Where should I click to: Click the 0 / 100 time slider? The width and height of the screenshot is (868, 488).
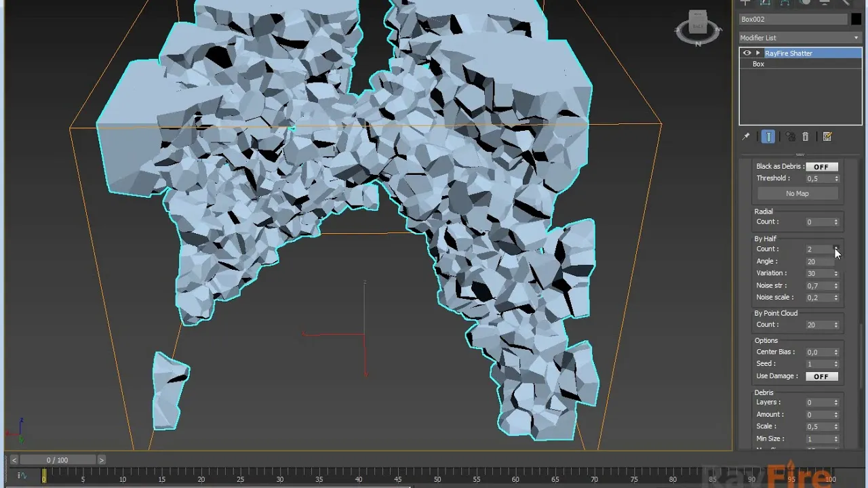(x=58, y=460)
